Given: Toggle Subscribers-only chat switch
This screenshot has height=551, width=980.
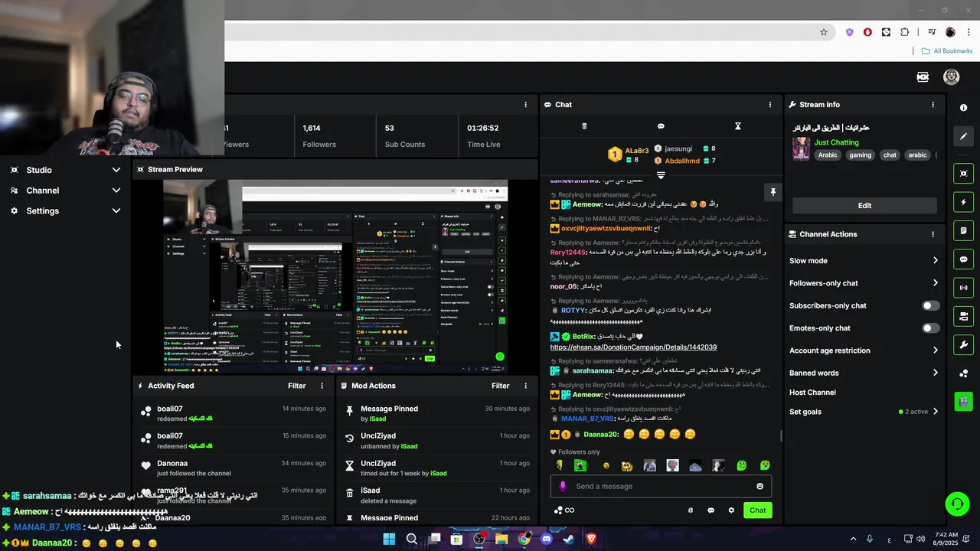Looking at the screenshot, I should [x=930, y=305].
